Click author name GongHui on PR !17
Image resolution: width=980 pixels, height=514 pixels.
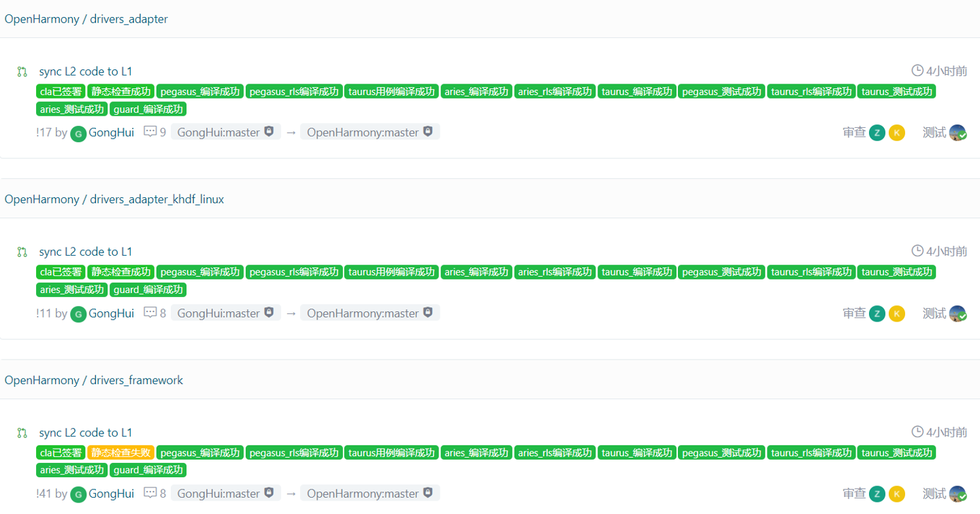click(x=112, y=133)
